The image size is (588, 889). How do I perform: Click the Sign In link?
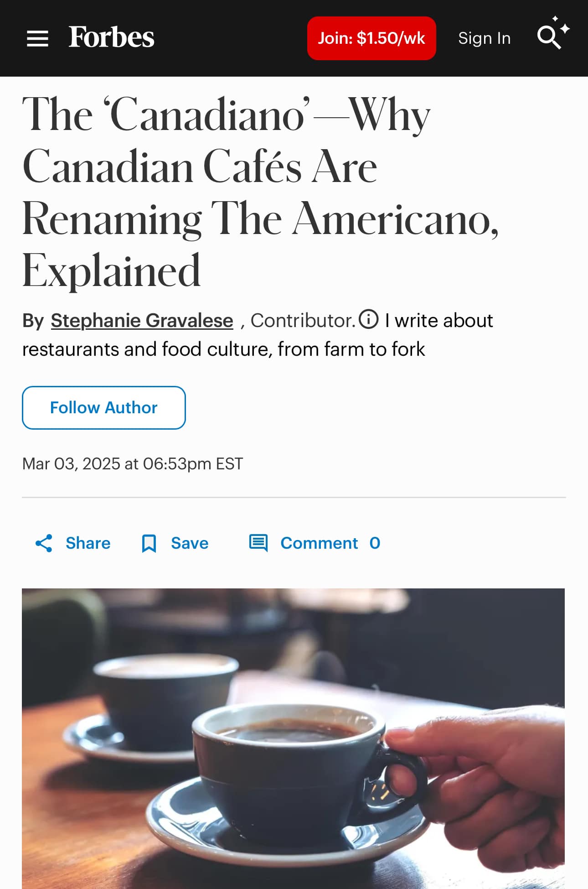(484, 38)
